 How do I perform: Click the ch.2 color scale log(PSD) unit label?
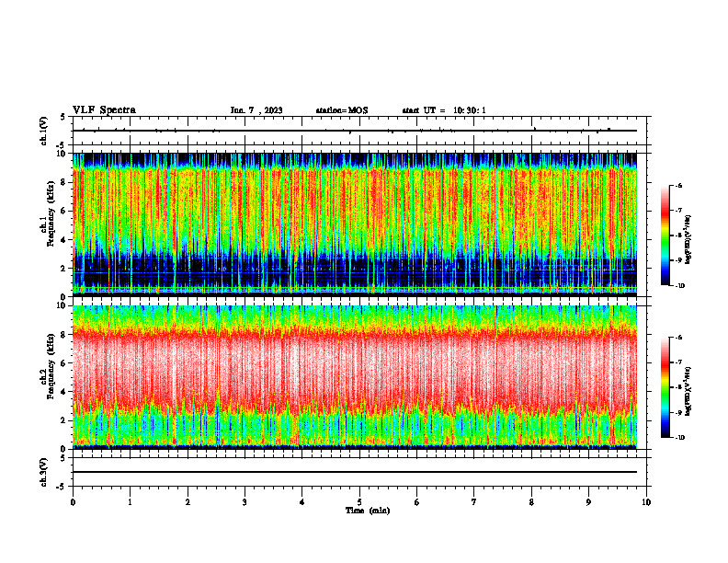point(688,391)
